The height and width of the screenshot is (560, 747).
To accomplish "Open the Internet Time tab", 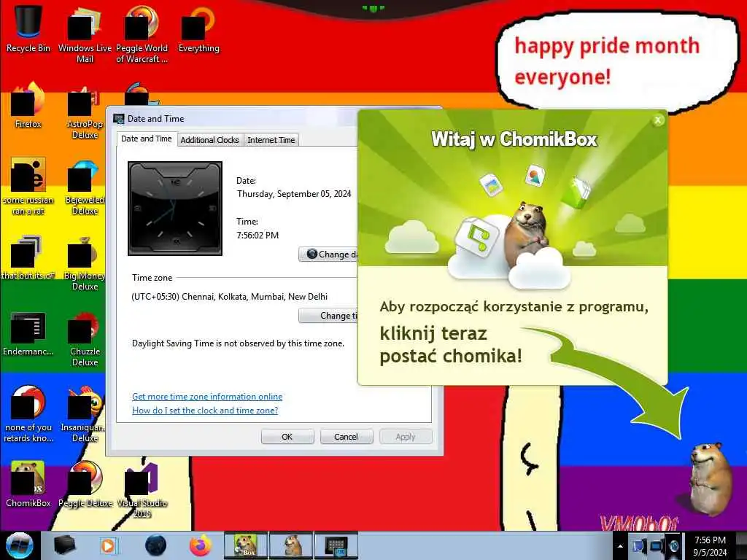I will coord(271,140).
